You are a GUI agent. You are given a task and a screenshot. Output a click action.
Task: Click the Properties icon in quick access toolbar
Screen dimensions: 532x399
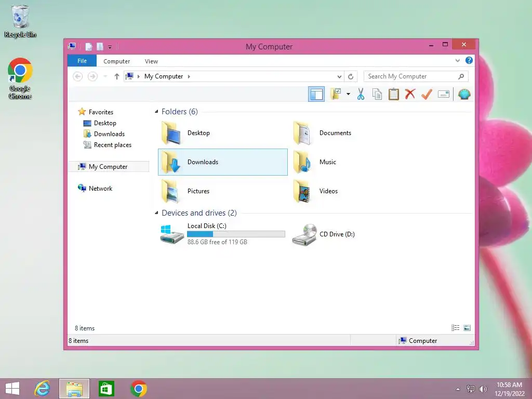[89, 46]
